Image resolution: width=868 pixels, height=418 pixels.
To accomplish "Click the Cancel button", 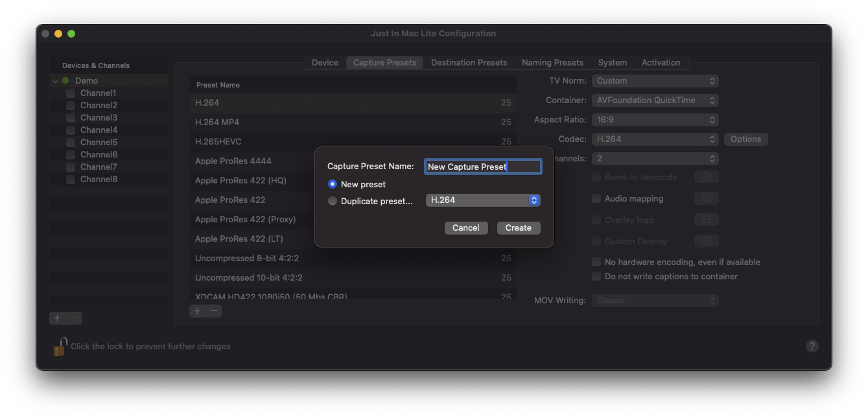I will coord(466,228).
